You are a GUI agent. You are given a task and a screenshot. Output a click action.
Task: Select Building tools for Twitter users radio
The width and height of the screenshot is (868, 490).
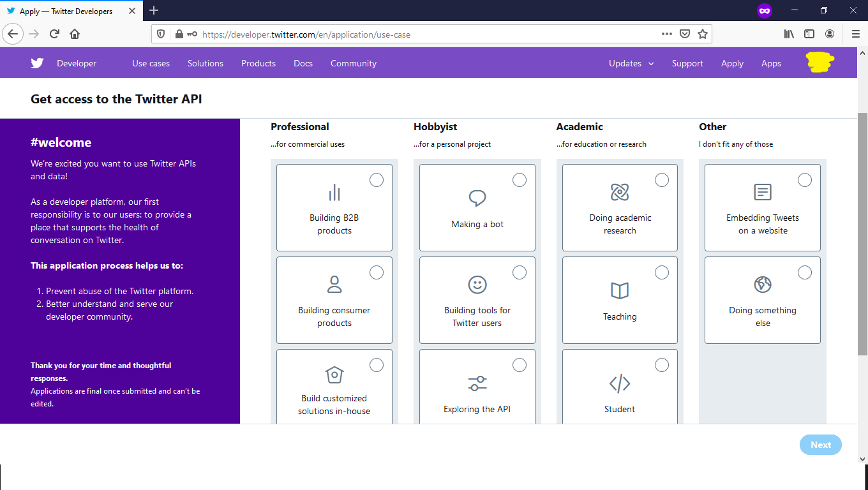(520, 272)
